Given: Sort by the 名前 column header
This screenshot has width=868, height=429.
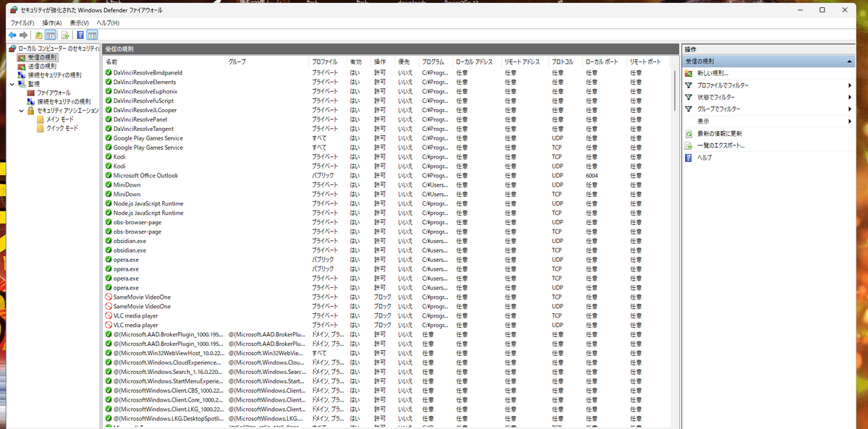Looking at the screenshot, I should click(x=164, y=62).
